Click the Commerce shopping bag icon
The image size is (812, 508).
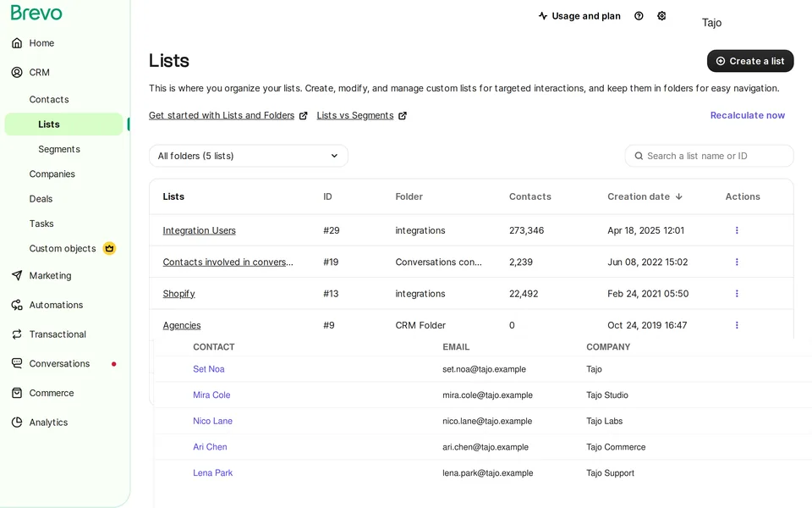coord(17,393)
